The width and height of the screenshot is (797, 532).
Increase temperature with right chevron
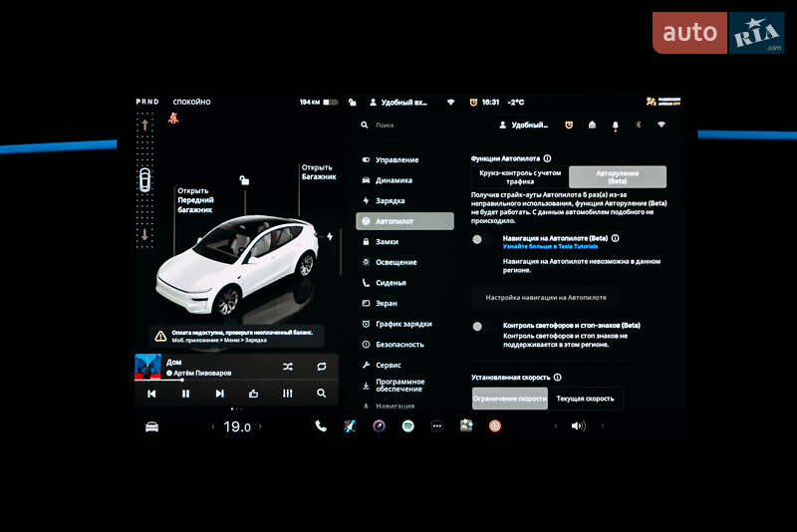(x=260, y=426)
